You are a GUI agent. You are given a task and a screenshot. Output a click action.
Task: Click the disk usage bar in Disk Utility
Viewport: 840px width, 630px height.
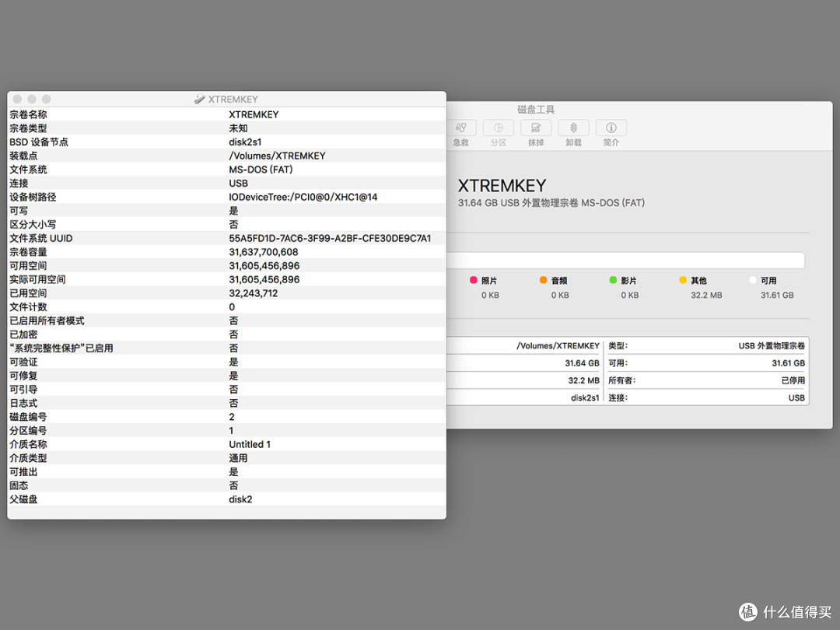(625, 261)
